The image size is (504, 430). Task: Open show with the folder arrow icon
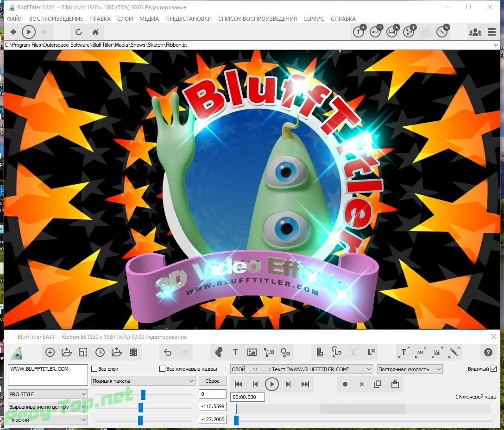point(67,352)
